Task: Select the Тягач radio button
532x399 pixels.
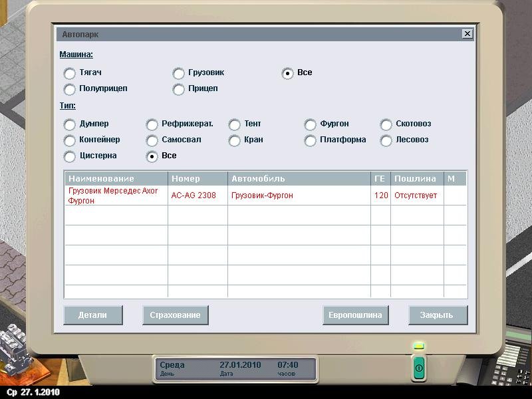Action: 70,73
